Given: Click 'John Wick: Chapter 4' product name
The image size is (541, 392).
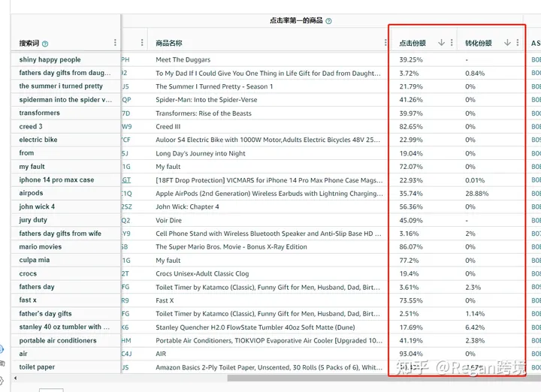Looking at the screenshot, I should (187, 207).
